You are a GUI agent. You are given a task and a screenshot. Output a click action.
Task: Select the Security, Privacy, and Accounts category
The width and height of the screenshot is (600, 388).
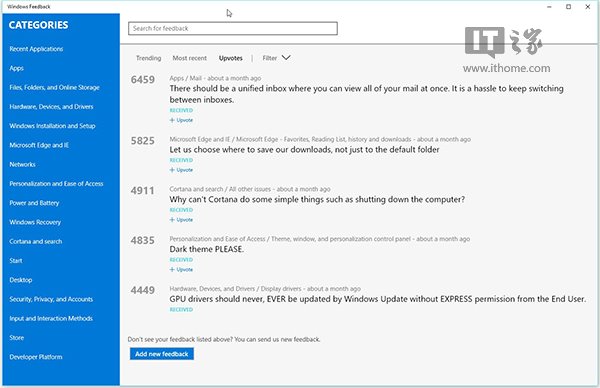[51, 299]
